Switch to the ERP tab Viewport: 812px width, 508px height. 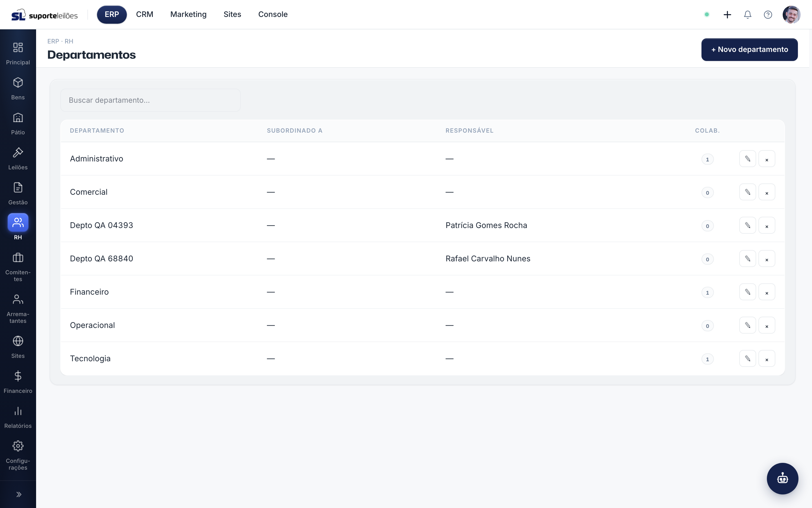click(x=112, y=14)
